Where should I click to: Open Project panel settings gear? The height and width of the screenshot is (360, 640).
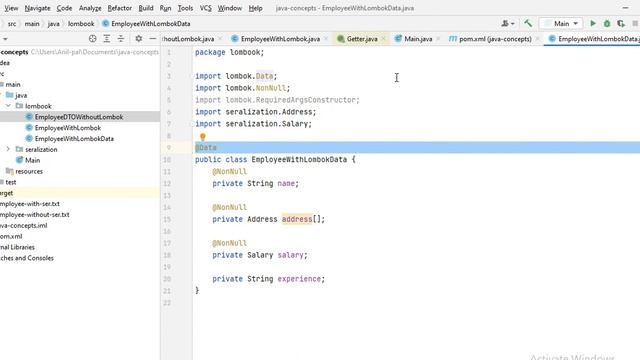coord(138,38)
